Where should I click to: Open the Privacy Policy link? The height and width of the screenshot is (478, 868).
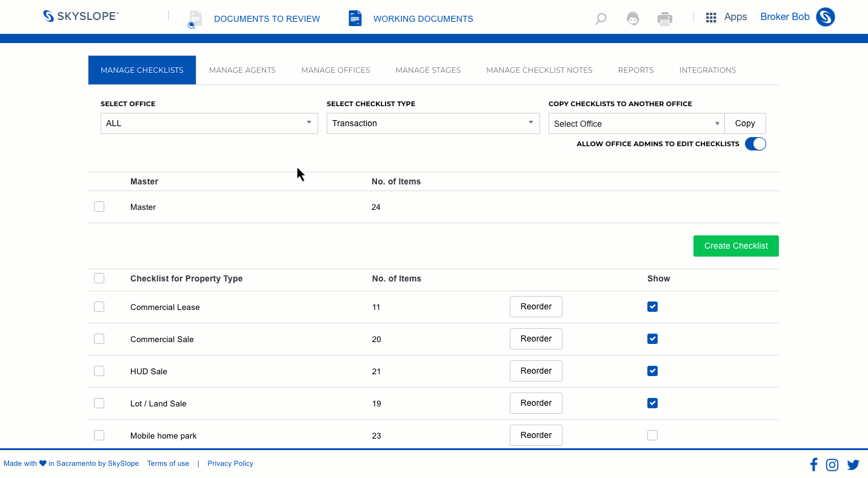(230, 463)
